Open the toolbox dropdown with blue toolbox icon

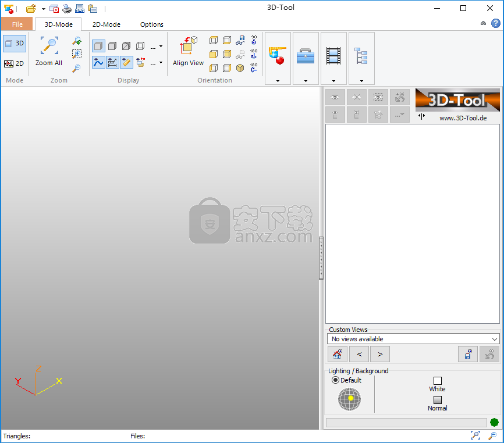pos(306,58)
